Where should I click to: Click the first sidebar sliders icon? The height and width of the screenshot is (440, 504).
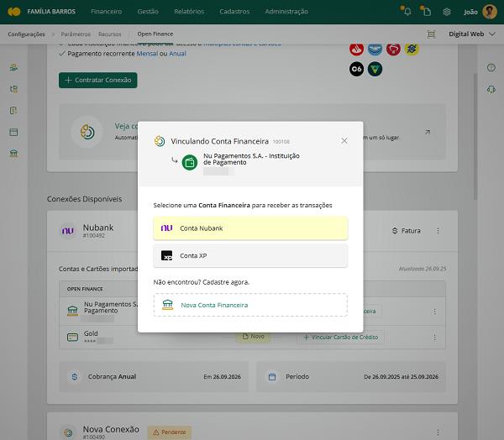click(13, 67)
